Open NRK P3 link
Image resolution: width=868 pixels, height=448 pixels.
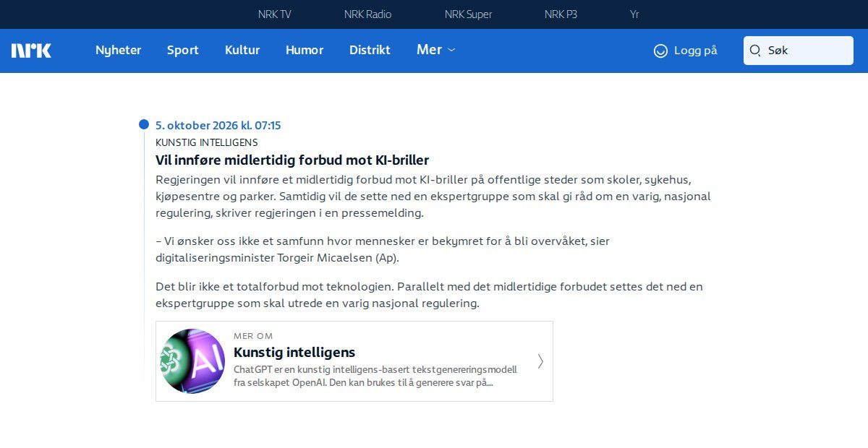tap(561, 14)
